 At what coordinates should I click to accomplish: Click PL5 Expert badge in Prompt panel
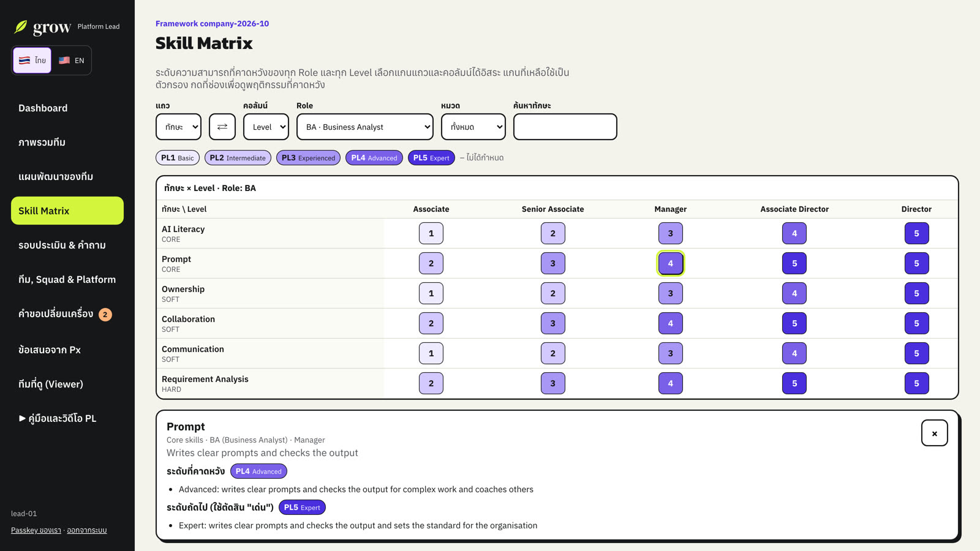[302, 508]
